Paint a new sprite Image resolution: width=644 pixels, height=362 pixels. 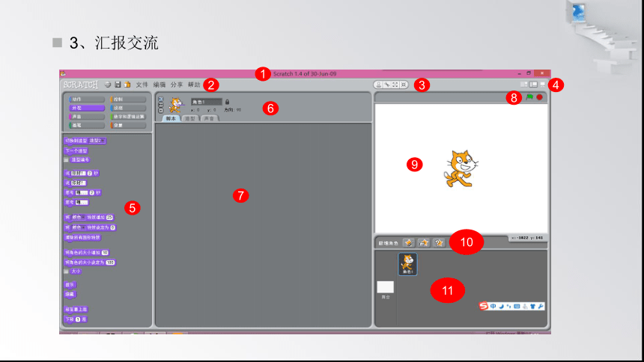pyautogui.click(x=408, y=243)
